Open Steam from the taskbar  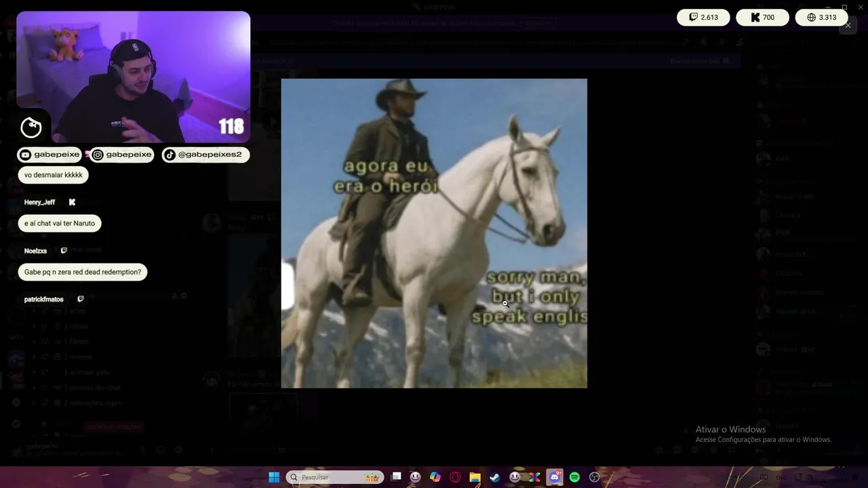click(495, 477)
